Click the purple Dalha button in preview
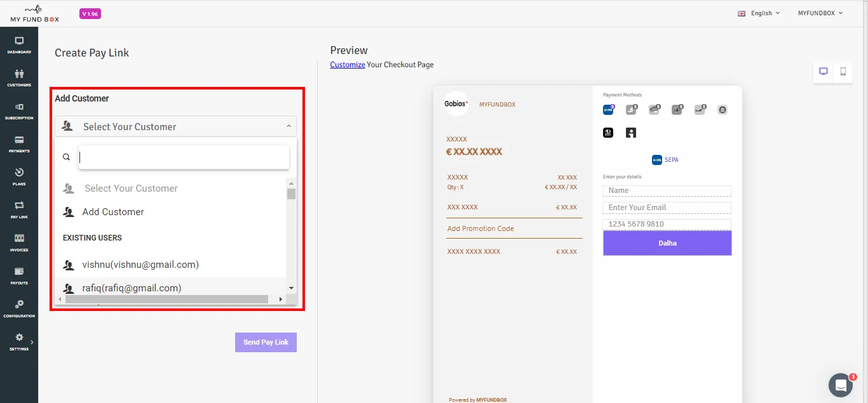 pos(667,243)
